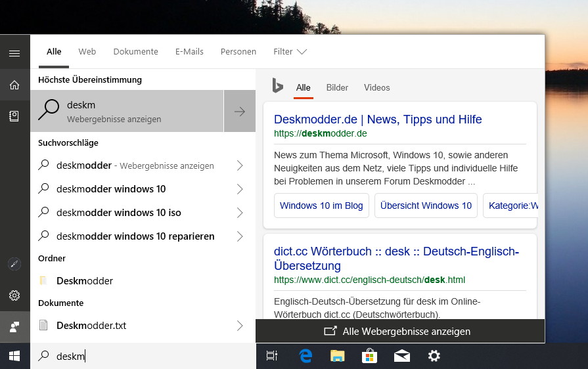Screen dimensions: 588x369
Task: Click into the search box containing 'deskm'
Action: click(143, 357)
